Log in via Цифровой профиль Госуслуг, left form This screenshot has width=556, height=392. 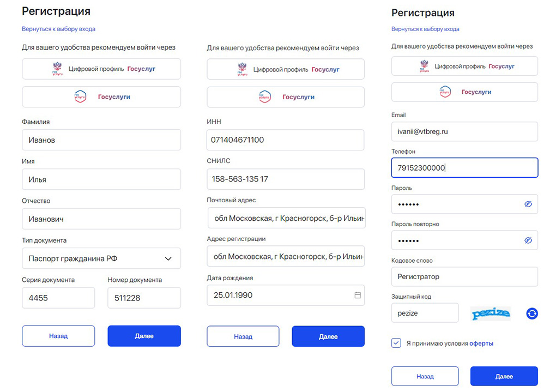pos(101,69)
